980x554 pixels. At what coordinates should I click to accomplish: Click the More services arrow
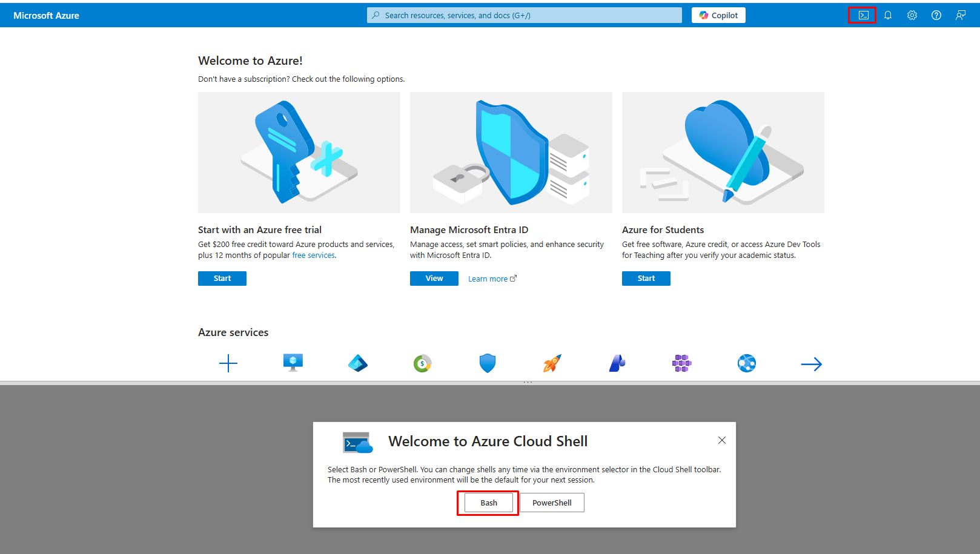pyautogui.click(x=812, y=364)
